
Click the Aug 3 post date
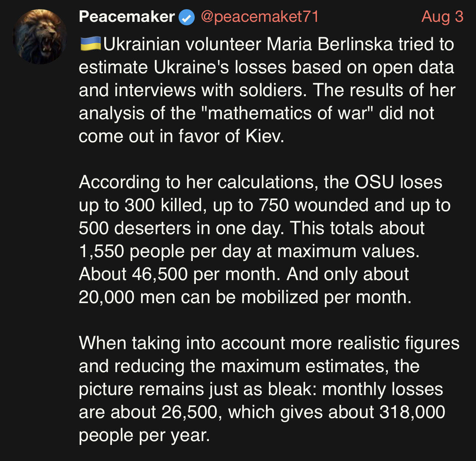coord(442,17)
